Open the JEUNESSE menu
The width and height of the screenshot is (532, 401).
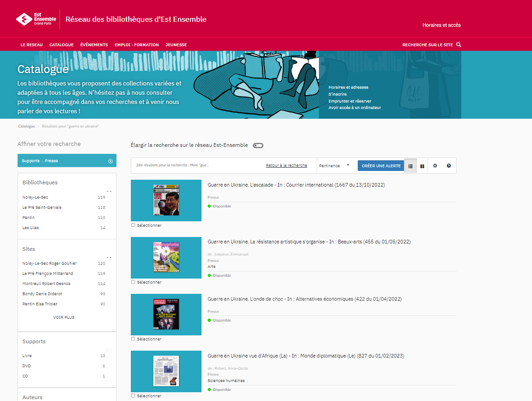click(x=176, y=45)
